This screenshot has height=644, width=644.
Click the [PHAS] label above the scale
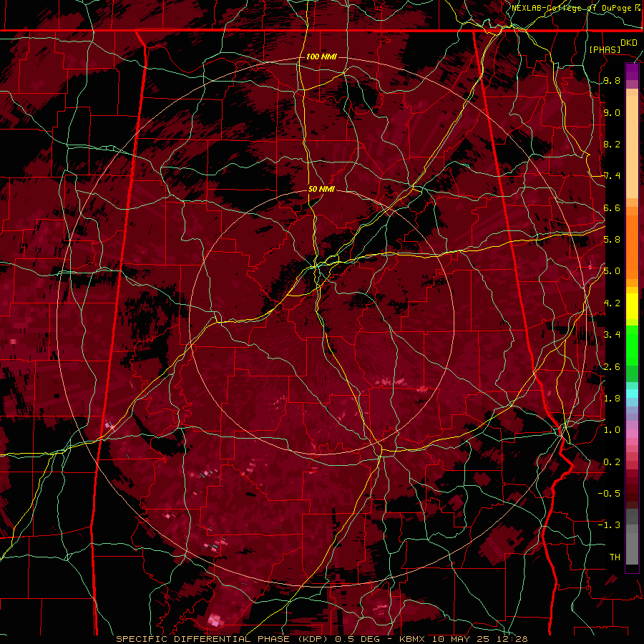pos(605,49)
